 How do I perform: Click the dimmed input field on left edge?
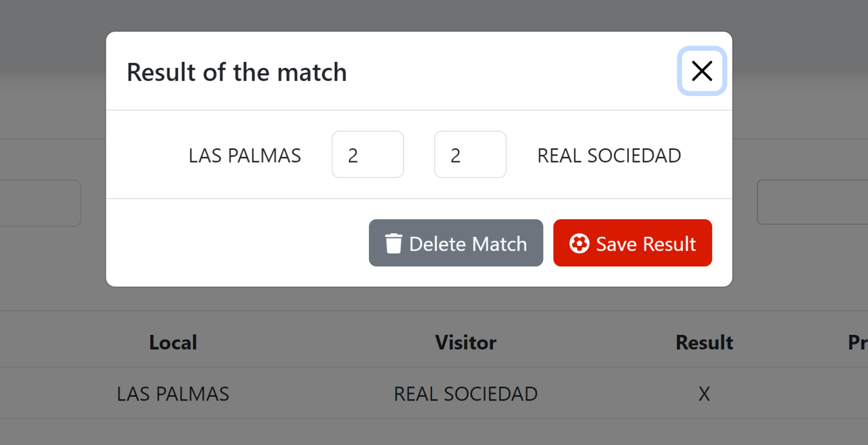coord(38,203)
